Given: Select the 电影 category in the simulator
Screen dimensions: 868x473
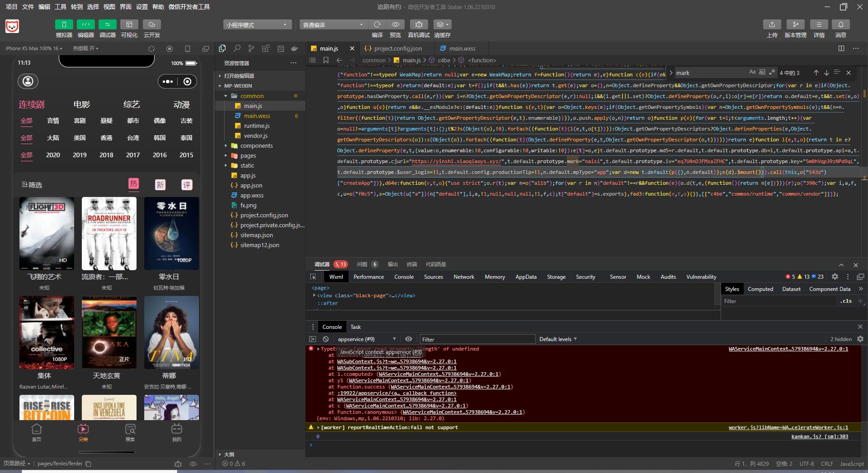Looking at the screenshot, I should [82, 104].
